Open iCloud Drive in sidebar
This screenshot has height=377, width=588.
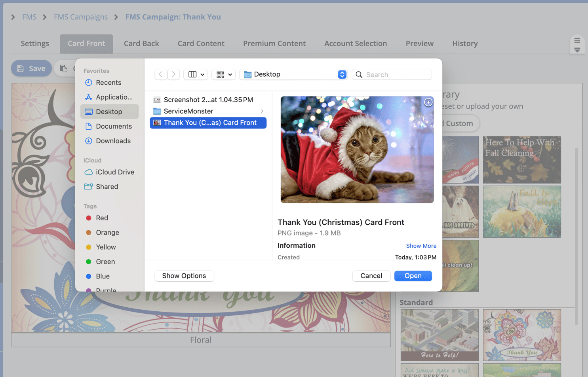[x=109, y=172]
